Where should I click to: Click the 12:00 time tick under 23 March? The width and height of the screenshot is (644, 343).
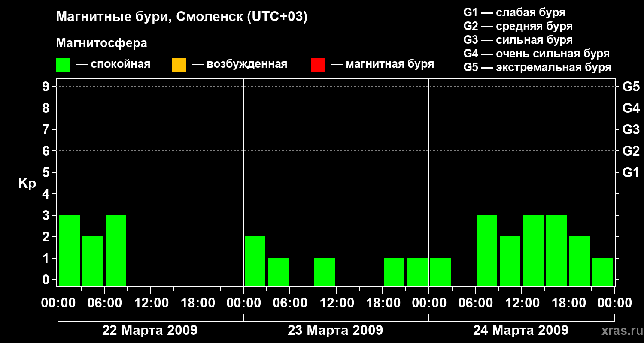[x=336, y=304]
